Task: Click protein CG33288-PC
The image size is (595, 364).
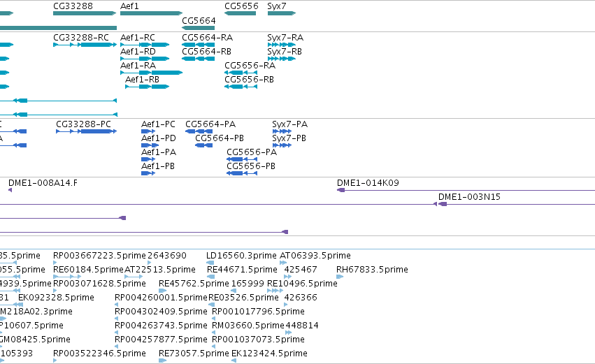Action: pos(86,131)
